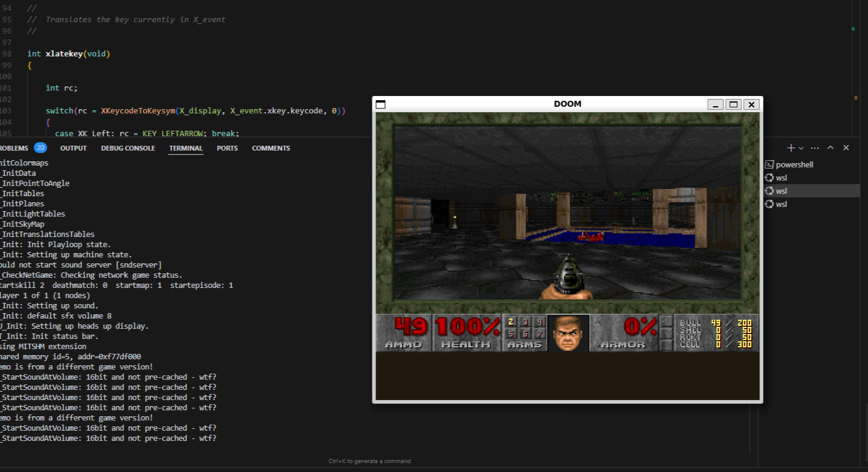Open the COMMENTS panel

271,148
